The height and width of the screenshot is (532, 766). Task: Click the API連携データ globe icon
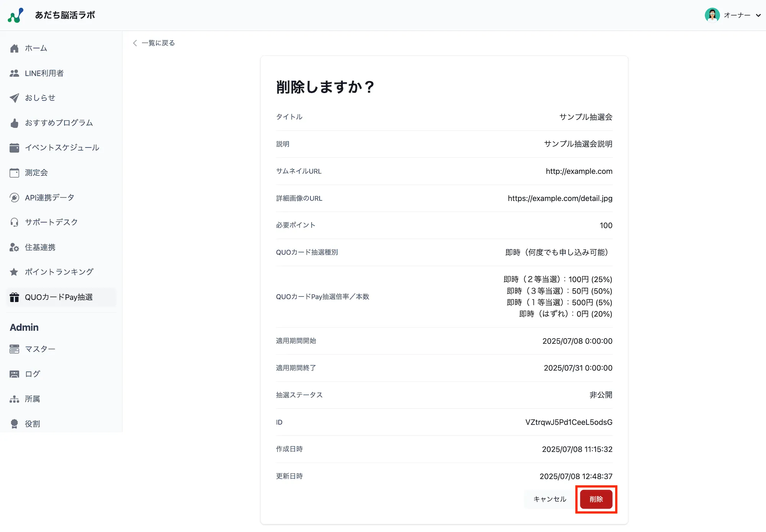(x=14, y=197)
